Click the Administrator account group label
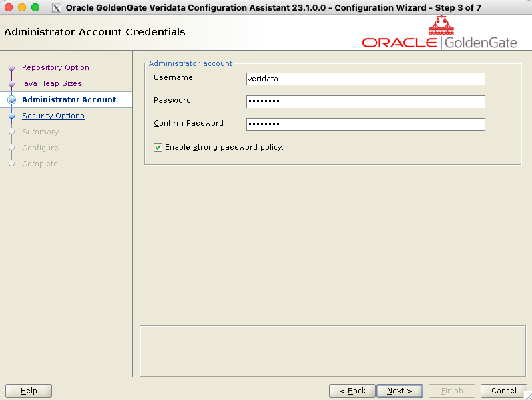Screen dimensions: 532x400 (190, 63)
